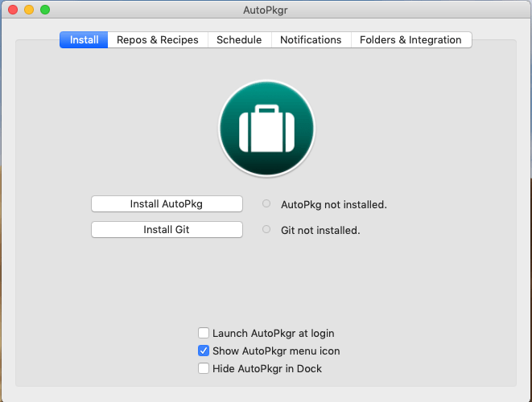Click the AutoPkgr window title text
The image size is (532, 402).
[x=266, y=10]
